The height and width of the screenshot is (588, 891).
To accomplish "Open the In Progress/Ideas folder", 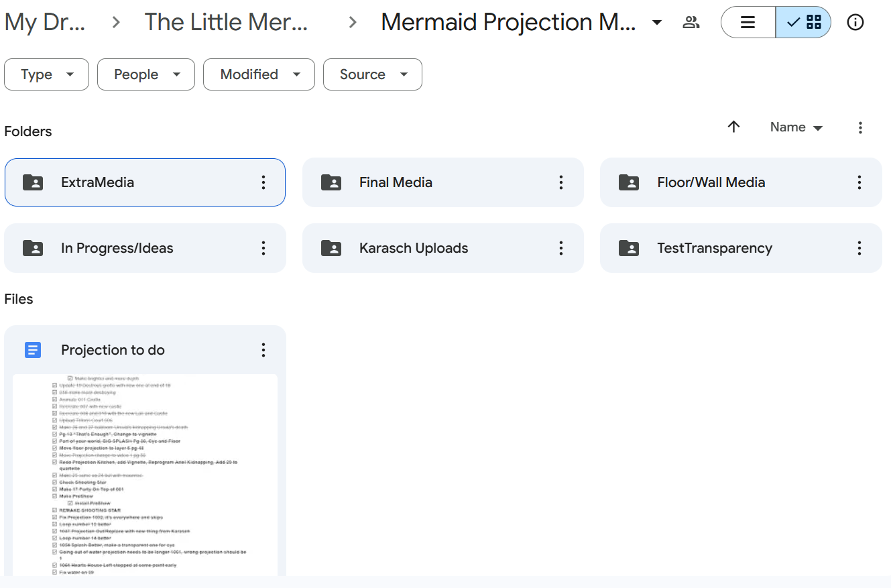I will tap(145, 248).
